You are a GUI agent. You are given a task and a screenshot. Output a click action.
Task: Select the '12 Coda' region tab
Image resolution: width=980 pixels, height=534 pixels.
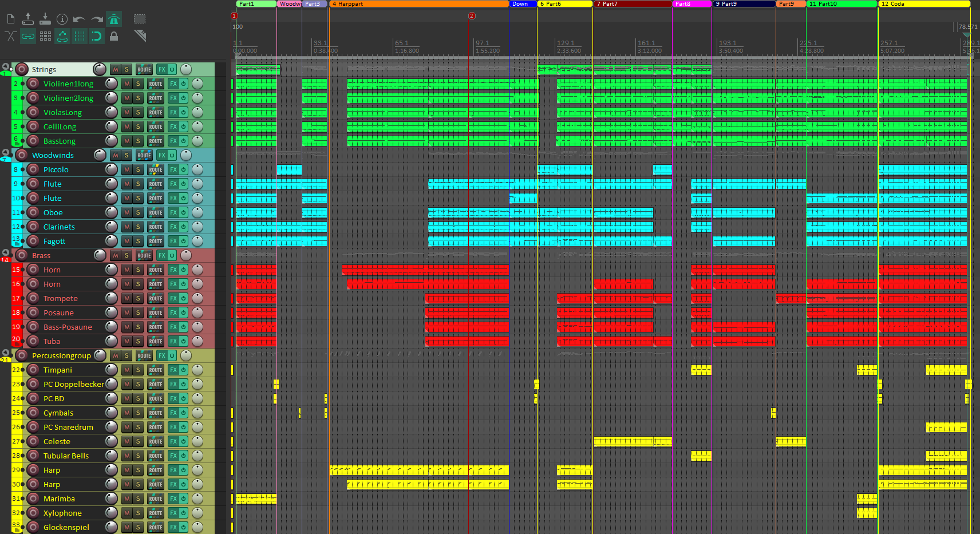tap(923, 3)
